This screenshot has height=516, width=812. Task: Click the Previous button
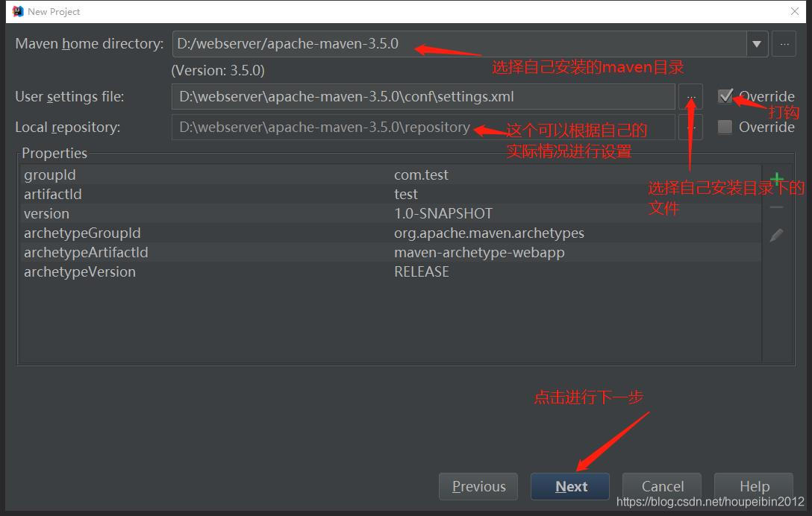coord(478,486)
